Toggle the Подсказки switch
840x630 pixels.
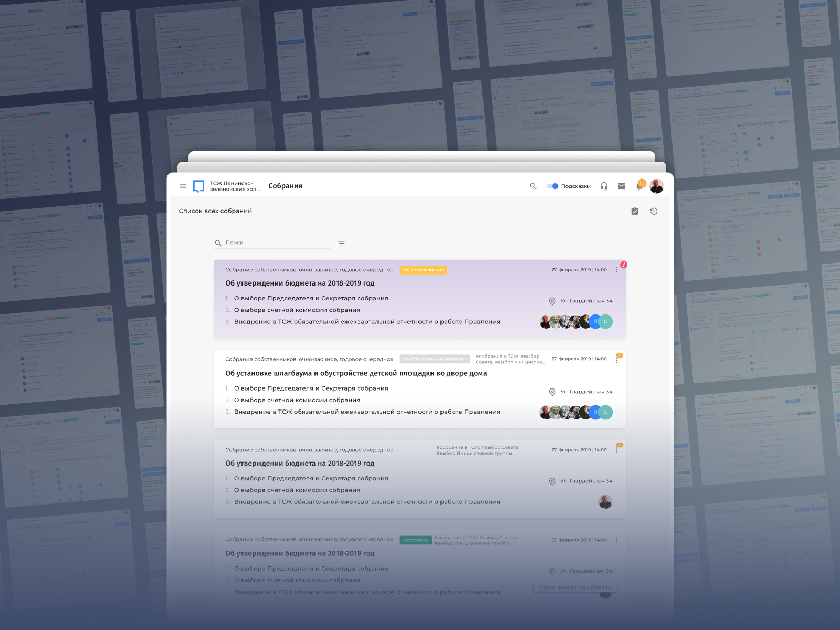(552, 186)
